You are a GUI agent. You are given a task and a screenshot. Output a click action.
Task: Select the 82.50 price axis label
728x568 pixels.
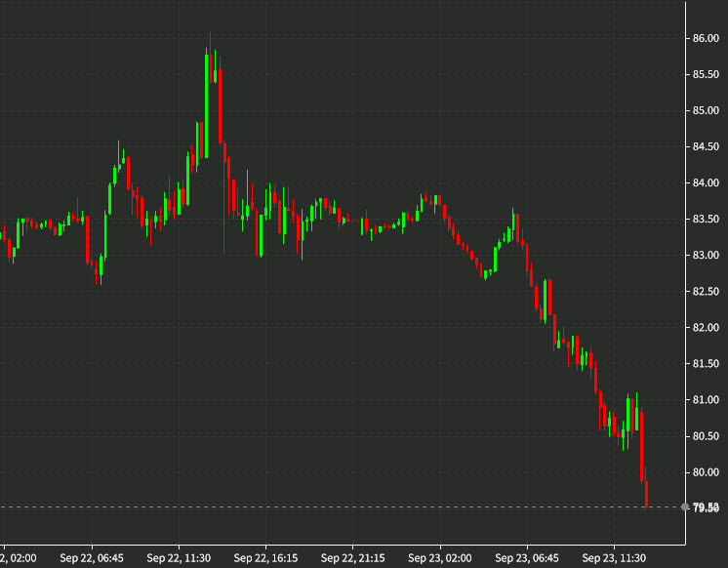point(706,291)
